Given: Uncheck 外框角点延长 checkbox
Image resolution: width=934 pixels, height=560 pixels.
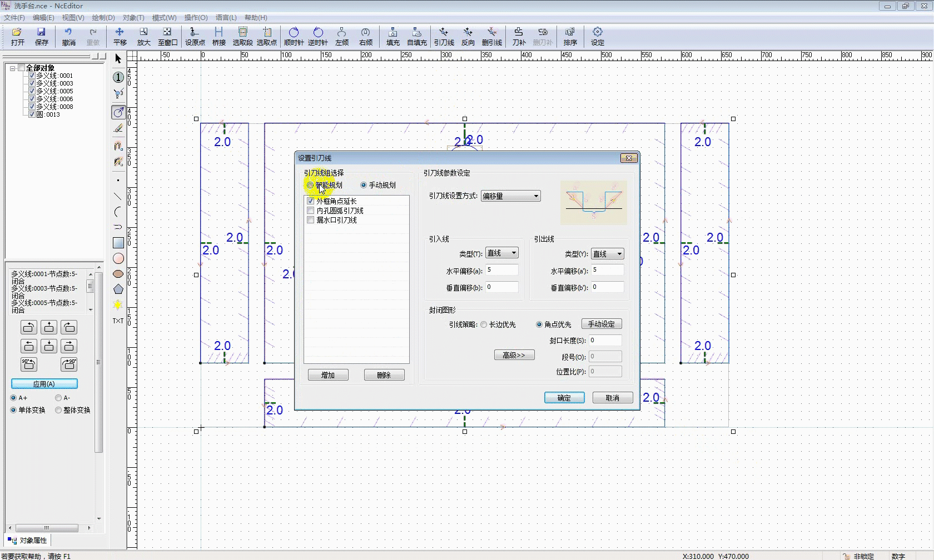Looking at the screenshot, I should [311, 201].
